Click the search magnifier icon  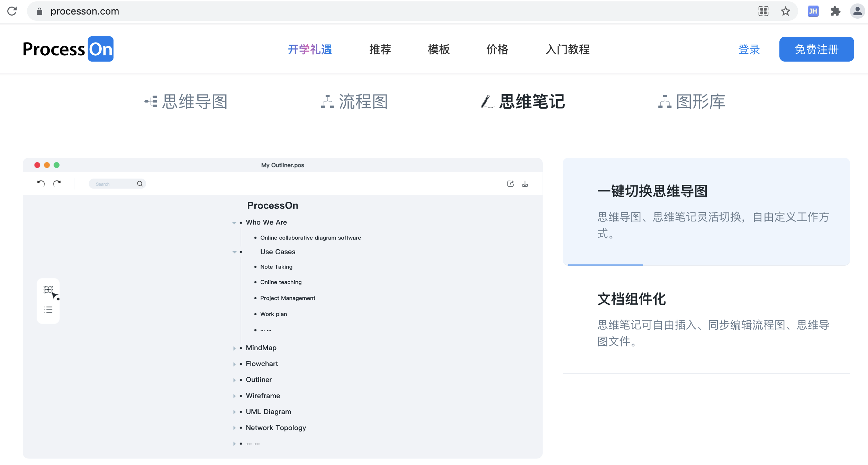(x=140, y=184)
